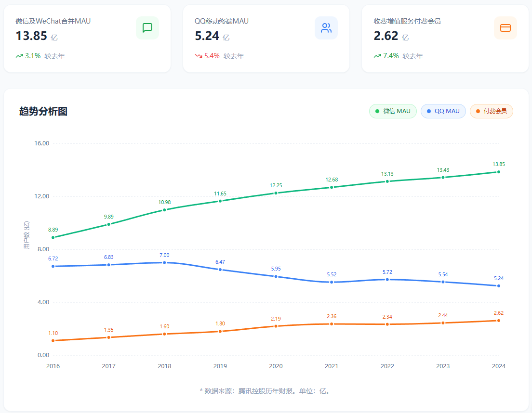
Task: Click the data source footnote text
Action: (x=266, y=391)
